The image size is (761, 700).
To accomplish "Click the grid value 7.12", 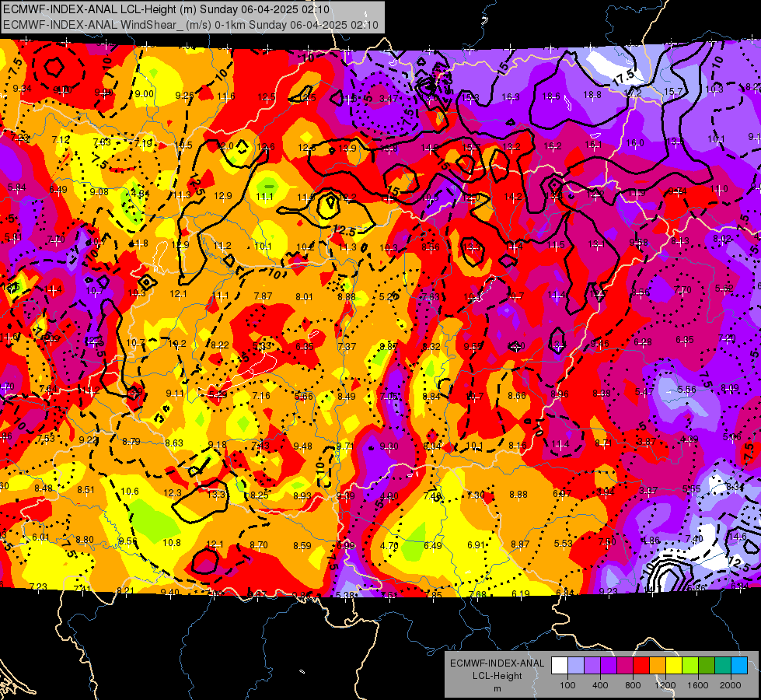I will coord(61,139).
